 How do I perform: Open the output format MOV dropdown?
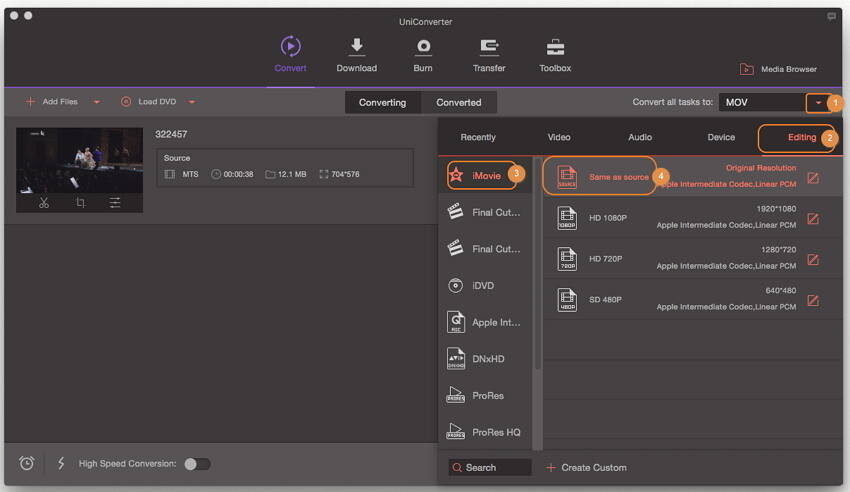pyautogui.click(x=819, y=102)
